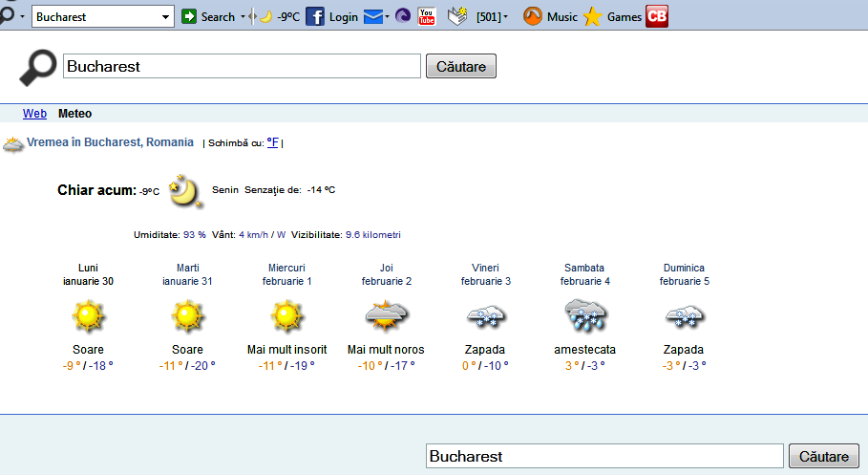The height and width of the screenshot is (475, 868).
Task: Click the Sambata forecast weather icon
Action: pyautogui.click(x=583, y=315)
